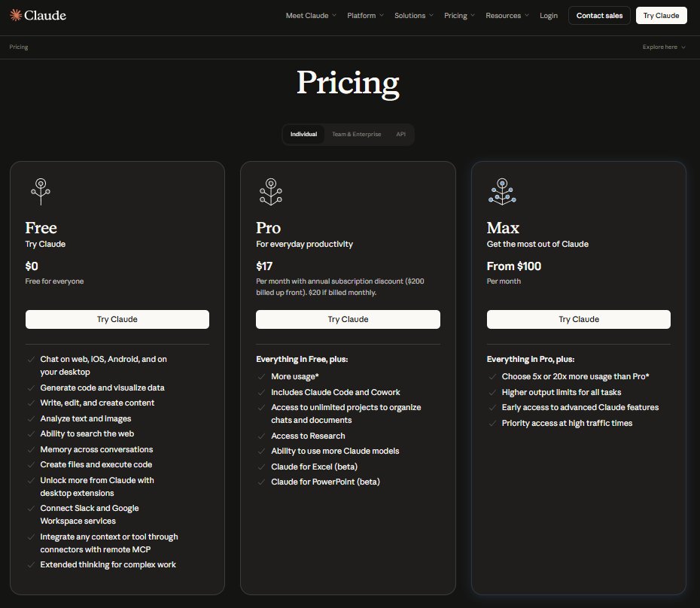Switch to the Team & Enterprise tab

coord(356,135)
